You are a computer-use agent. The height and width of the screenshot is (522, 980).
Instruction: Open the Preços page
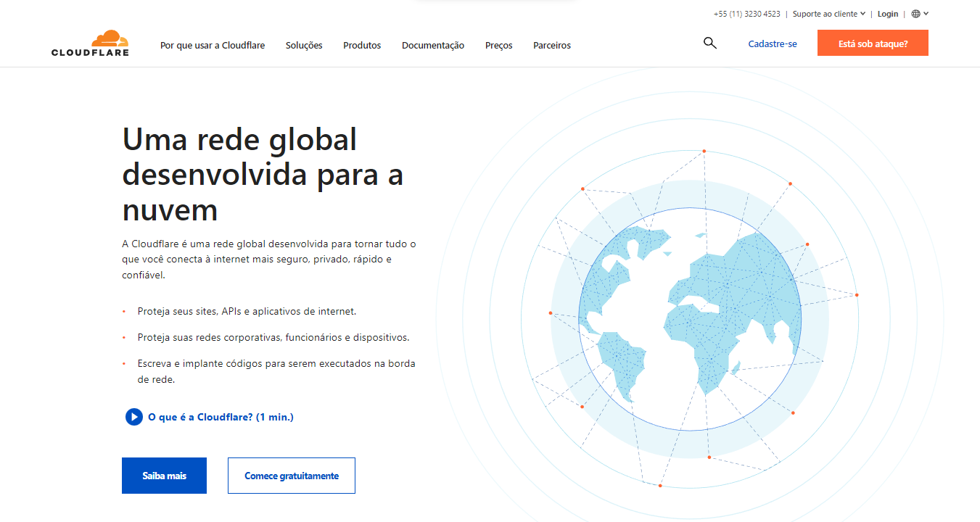(498, 45)
